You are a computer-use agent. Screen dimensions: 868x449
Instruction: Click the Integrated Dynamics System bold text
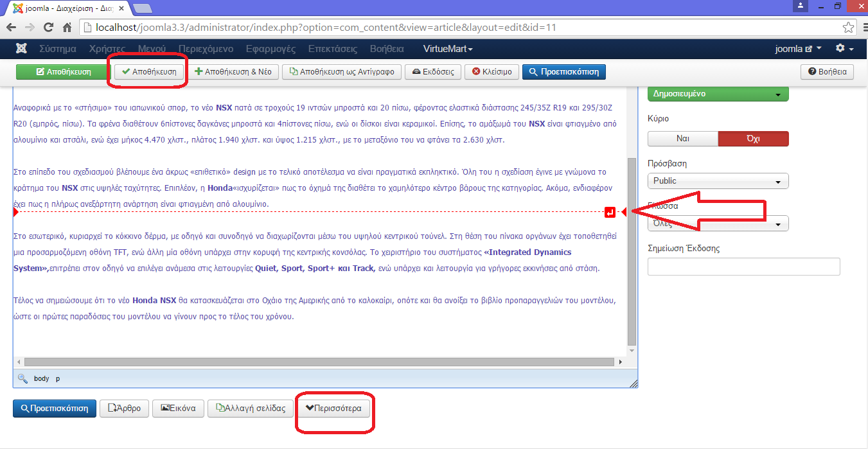(x=292, y=260)
